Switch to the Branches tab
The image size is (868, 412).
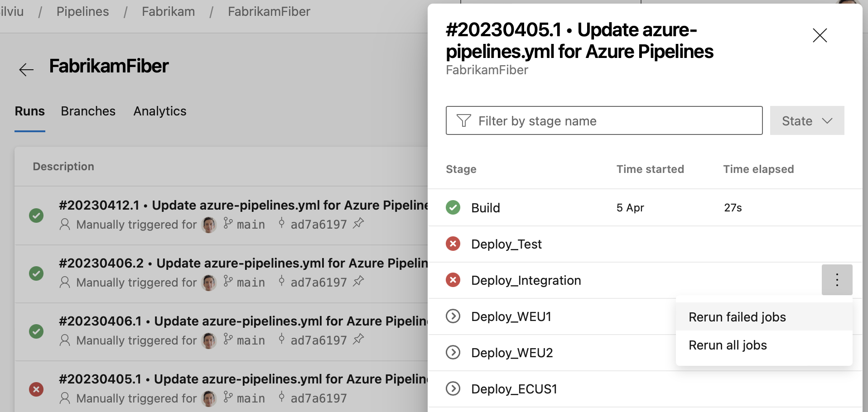tap(88, 111)
